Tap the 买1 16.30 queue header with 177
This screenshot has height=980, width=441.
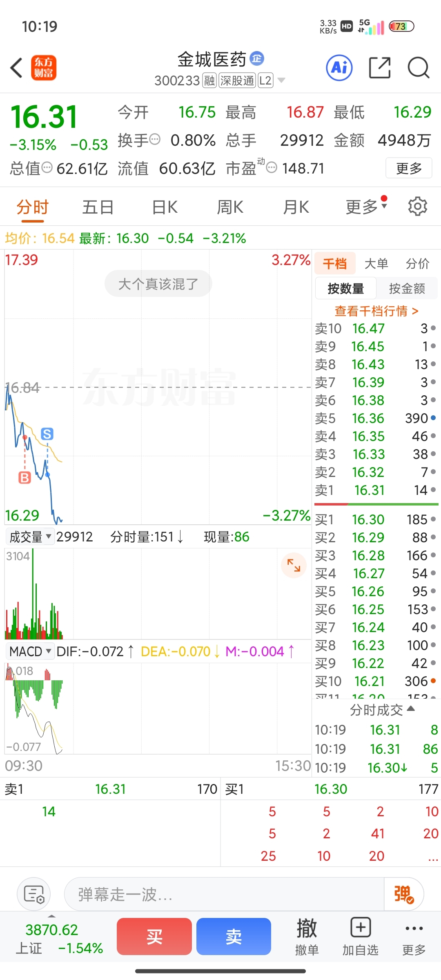click(x=331, y=789)
